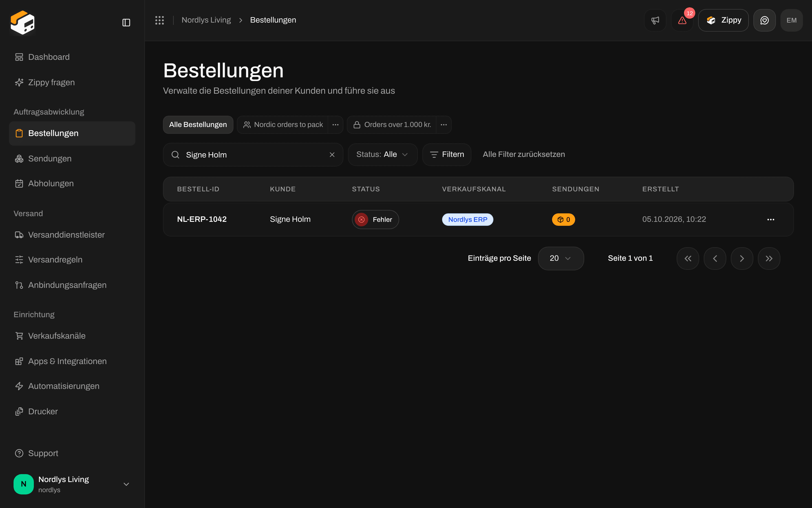This screenshot has height=508, width=812.
Task: Click the shipments count badge showing 0
Action: point(563,219)
